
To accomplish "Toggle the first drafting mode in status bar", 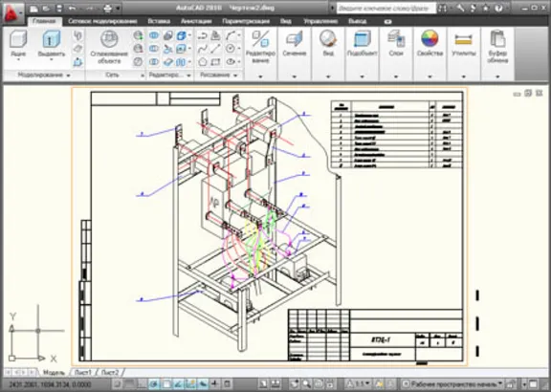I will [120, 384].
